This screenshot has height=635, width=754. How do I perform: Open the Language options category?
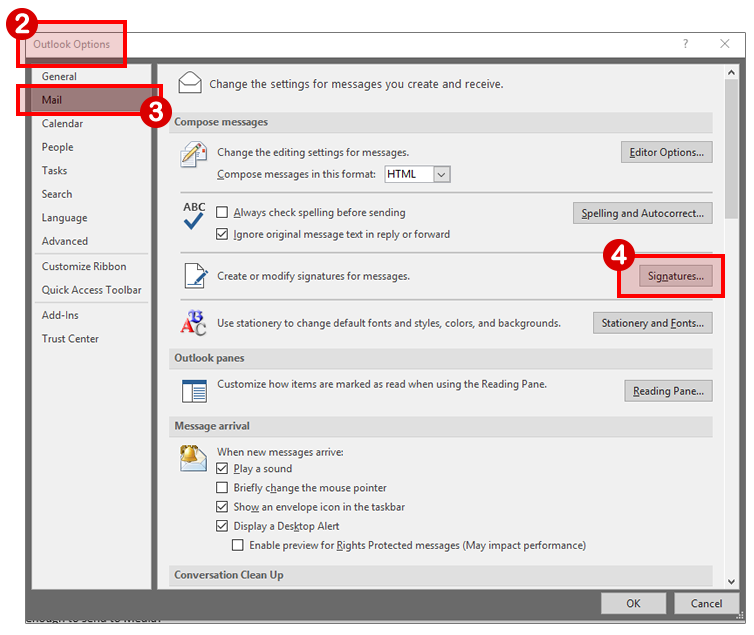pos(91,218)
